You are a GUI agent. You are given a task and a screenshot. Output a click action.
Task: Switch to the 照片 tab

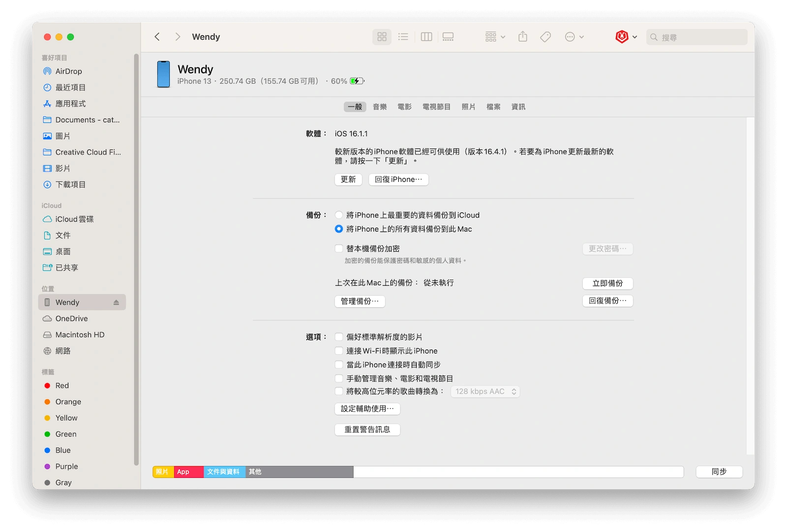coord(468,107)
